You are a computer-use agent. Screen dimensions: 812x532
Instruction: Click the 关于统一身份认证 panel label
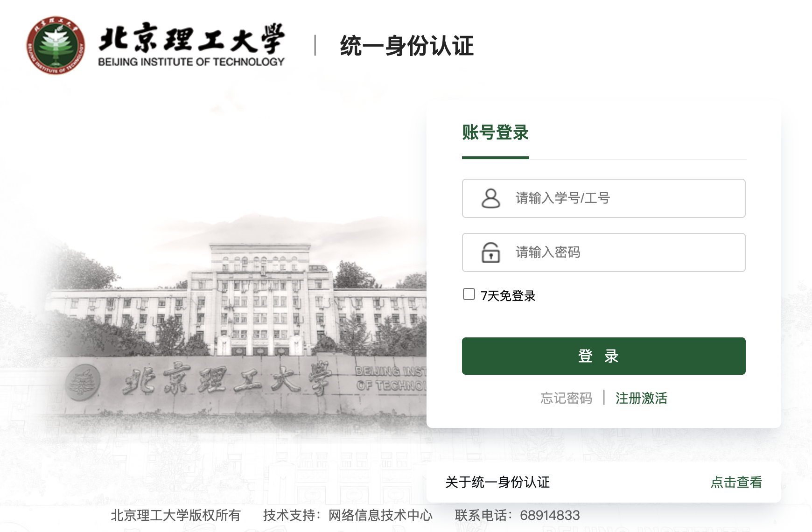(497, 482)
